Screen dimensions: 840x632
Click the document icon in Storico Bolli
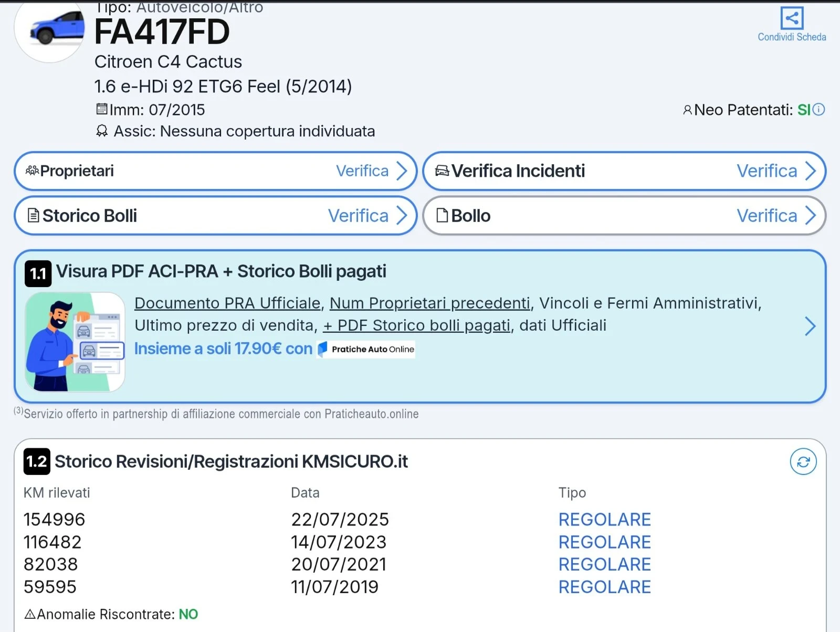click(33, 216)
